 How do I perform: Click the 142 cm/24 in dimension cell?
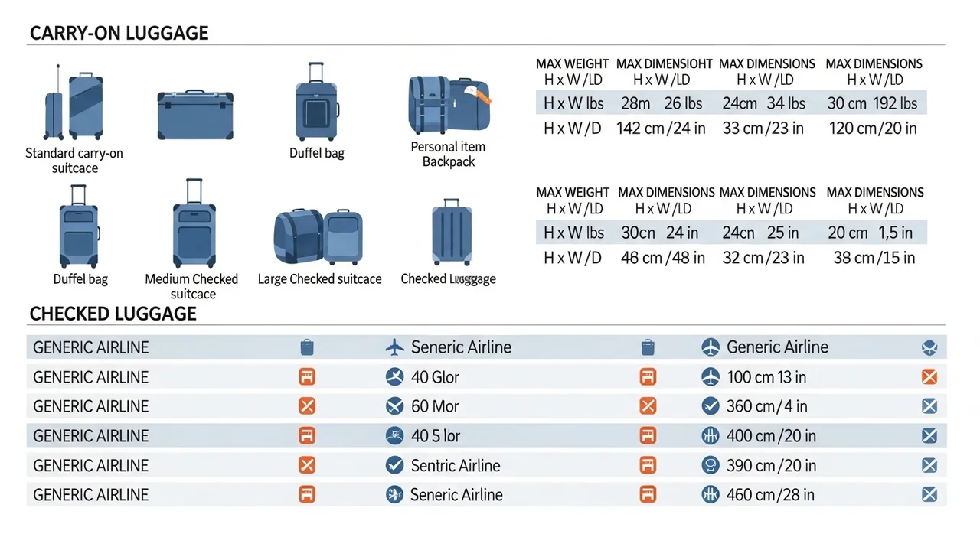coord(661,129)
